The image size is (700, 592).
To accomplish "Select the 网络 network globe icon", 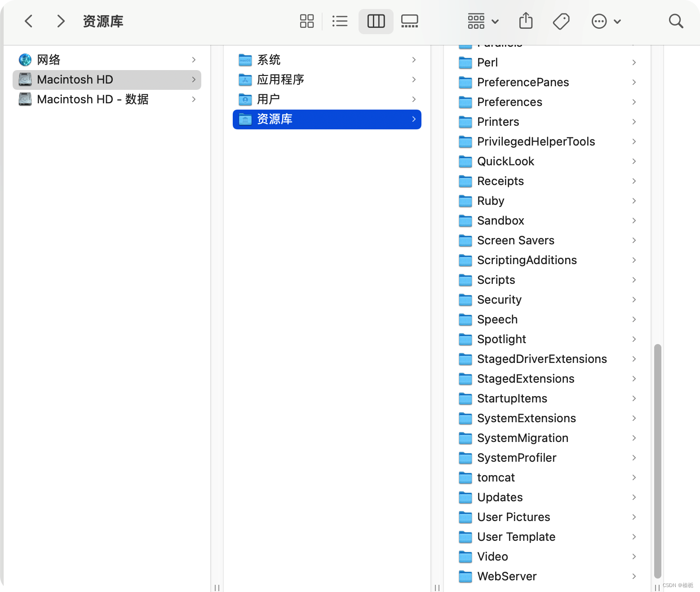I will tap(25, 60).
